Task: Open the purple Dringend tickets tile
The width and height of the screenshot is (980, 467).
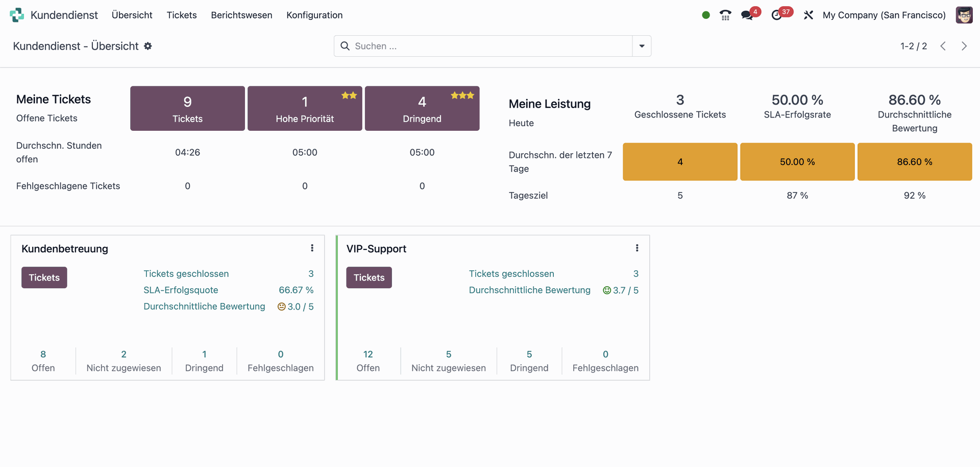Action: [x=422, y=108]
